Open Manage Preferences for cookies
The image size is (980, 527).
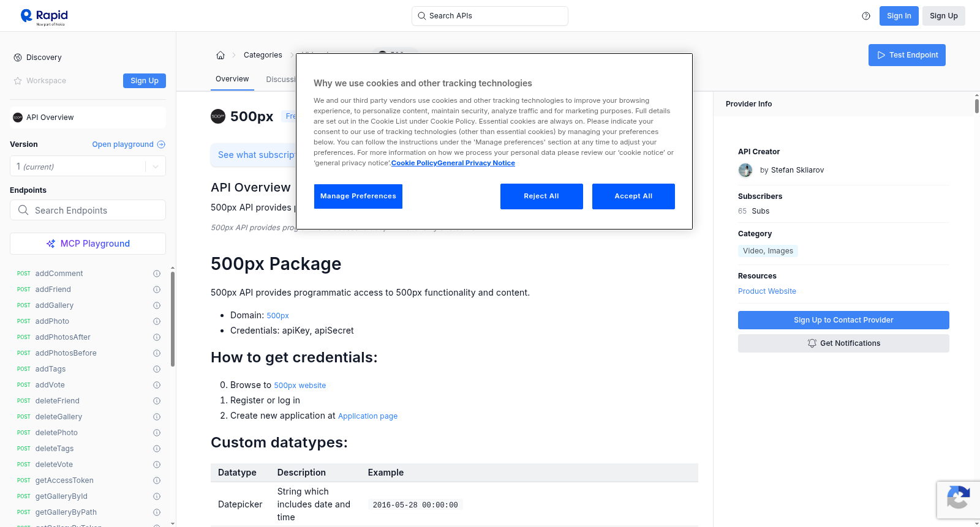click(x=358, y=196)
